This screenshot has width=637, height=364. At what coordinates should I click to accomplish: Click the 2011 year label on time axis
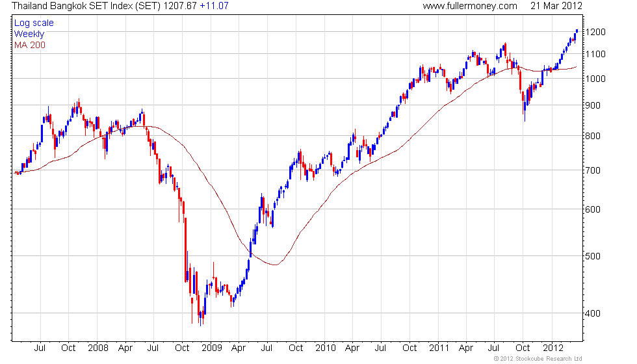pos(439,348)
